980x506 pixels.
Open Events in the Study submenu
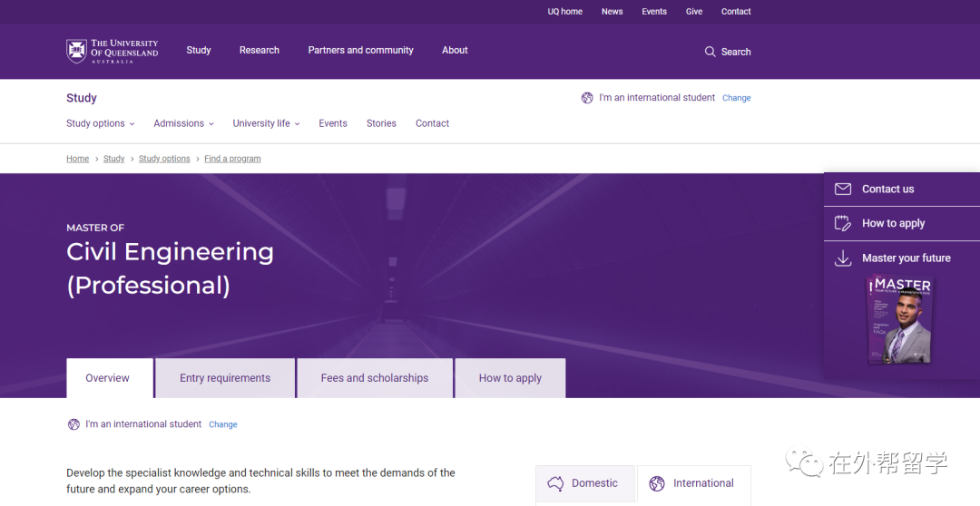click(333, 123)
